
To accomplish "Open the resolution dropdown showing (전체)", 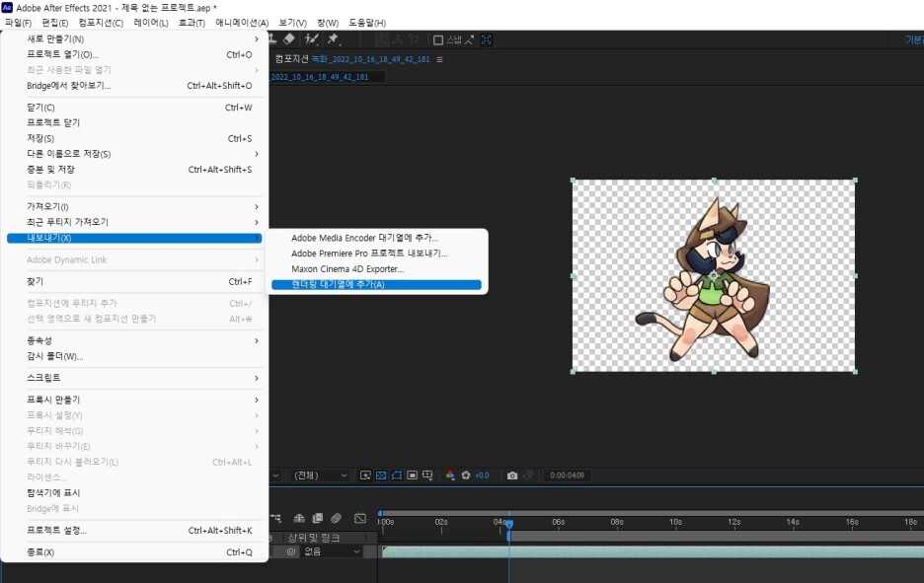I will click(321, 475).
